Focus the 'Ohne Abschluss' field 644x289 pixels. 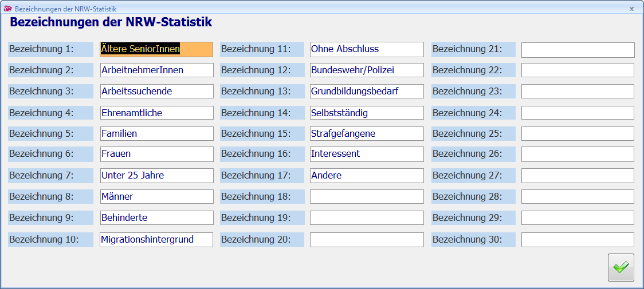click(x=367, y=49)
